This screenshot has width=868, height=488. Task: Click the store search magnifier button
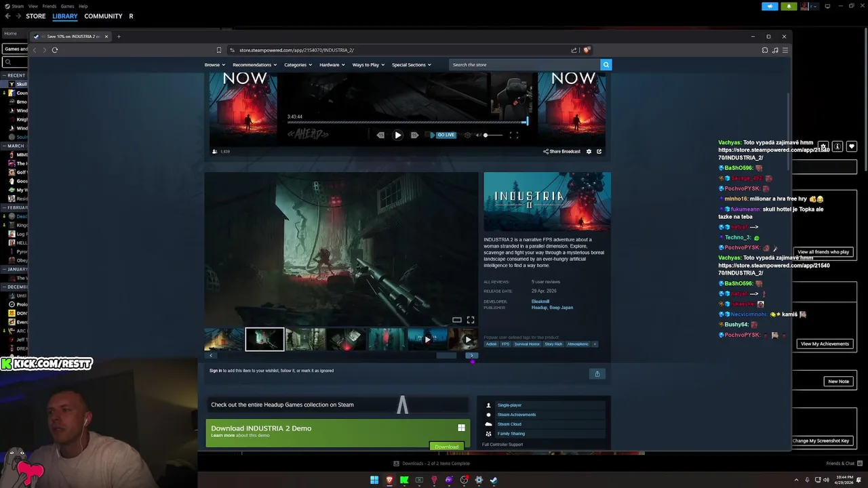tap(606, 64)
